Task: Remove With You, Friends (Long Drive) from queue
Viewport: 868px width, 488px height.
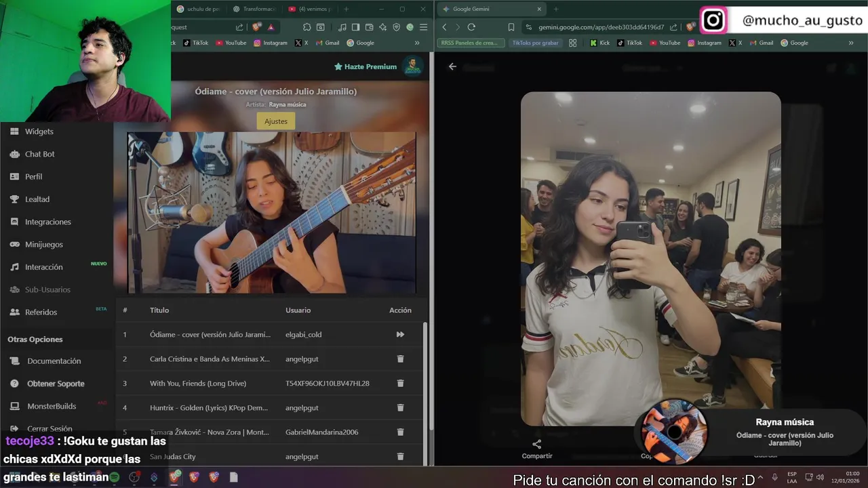Action: coord(400,383)
